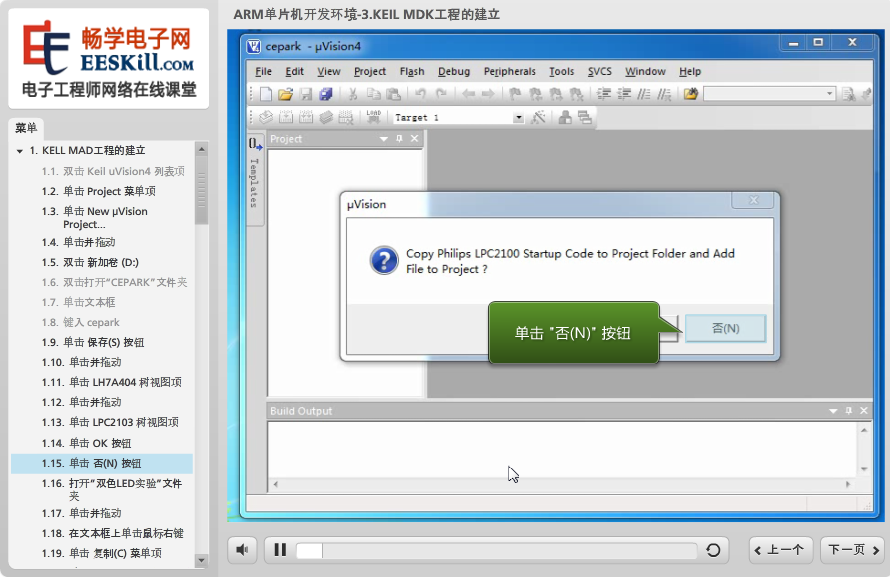Click the Batch Build icon
890x577 pixels.
[326, 117]
